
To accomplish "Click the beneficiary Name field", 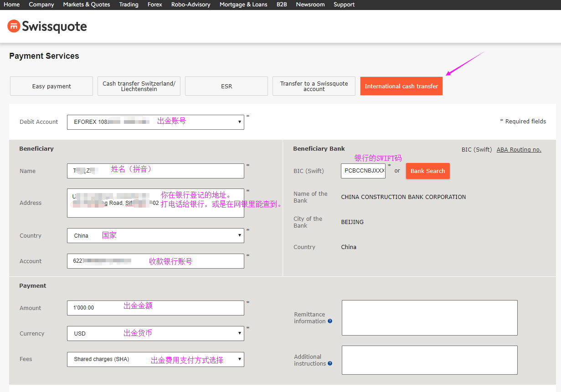I will coord(155,171).
